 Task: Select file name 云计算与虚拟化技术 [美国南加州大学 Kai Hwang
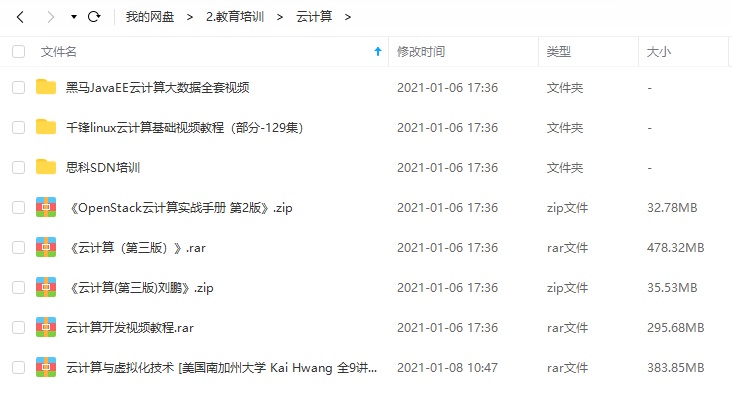221,367
